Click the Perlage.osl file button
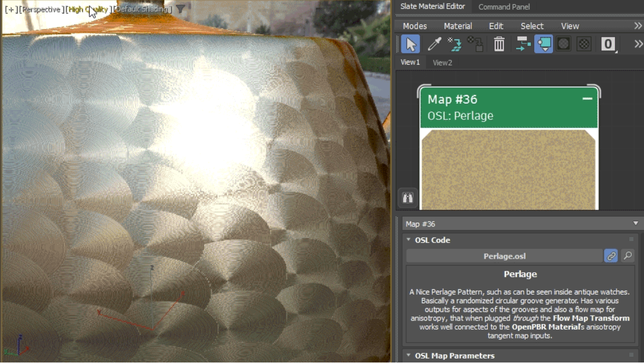The width and height of the screenshot is (644, 363). pyautogui.click(x=504, y=256)
